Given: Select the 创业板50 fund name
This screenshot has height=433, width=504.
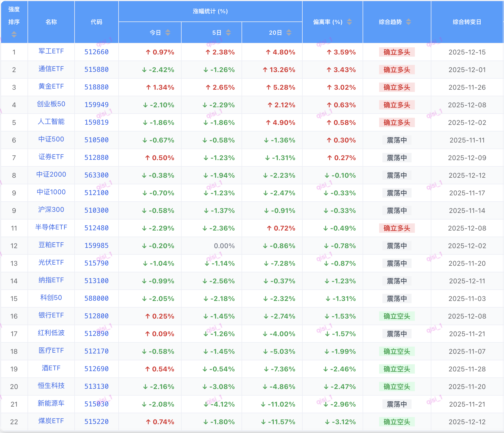Looking at the screenshot, I should click(x=51, y=104).
